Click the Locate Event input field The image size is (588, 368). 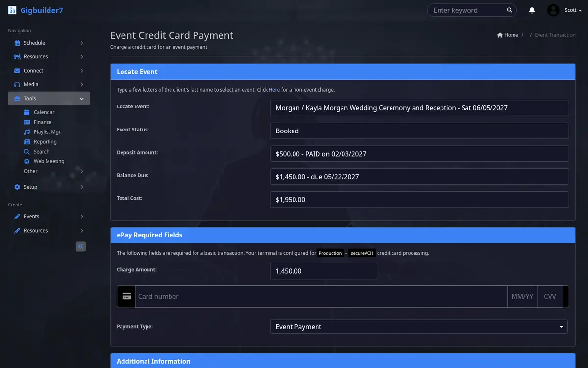[x=419, y=108]
